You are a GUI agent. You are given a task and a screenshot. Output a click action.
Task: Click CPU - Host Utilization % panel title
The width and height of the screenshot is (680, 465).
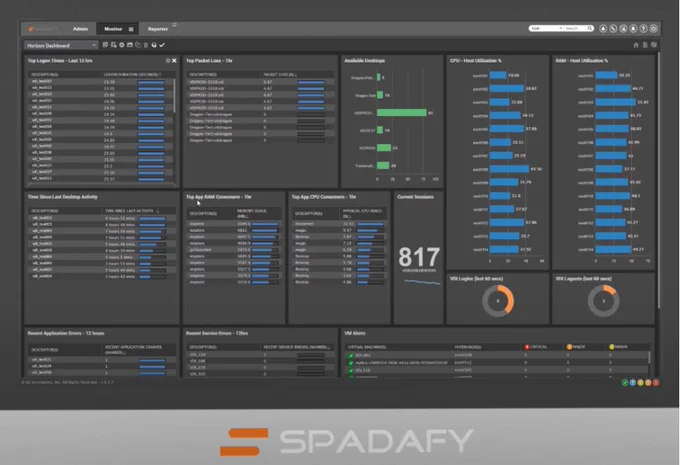[x=476, y=61]
